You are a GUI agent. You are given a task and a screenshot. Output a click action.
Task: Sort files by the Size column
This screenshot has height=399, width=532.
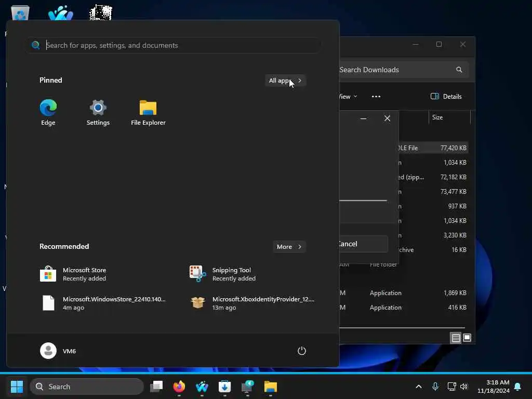[x=450, y=117]
